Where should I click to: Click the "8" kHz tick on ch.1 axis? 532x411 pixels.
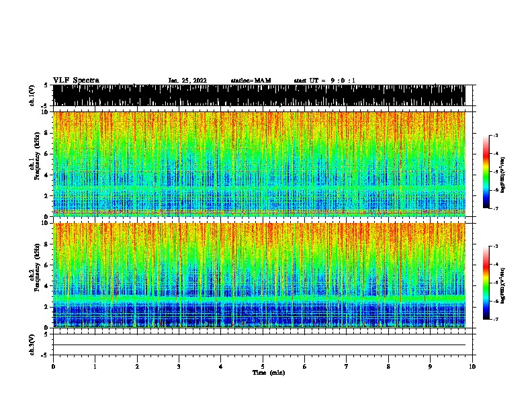47,133
